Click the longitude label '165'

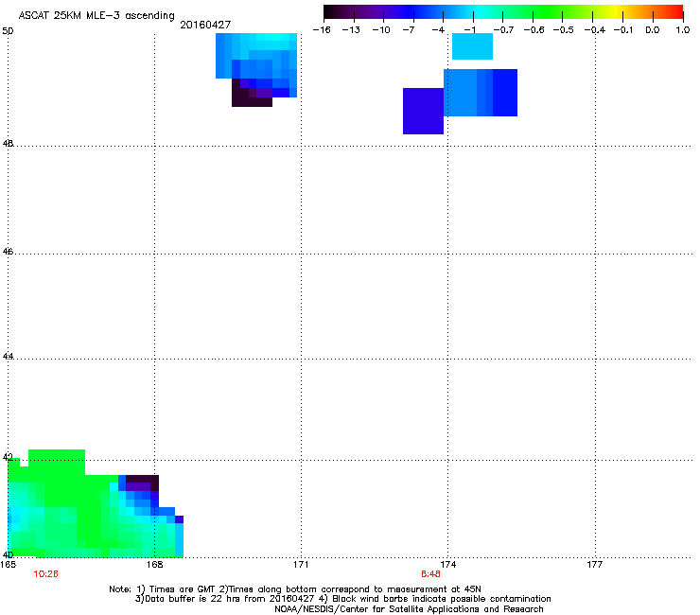[x=9, y=565]
